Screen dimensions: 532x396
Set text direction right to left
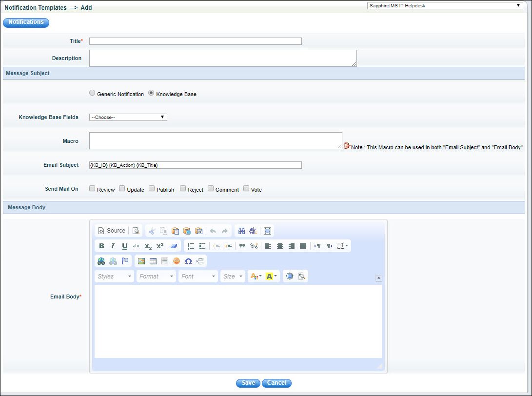pos(329,246)
